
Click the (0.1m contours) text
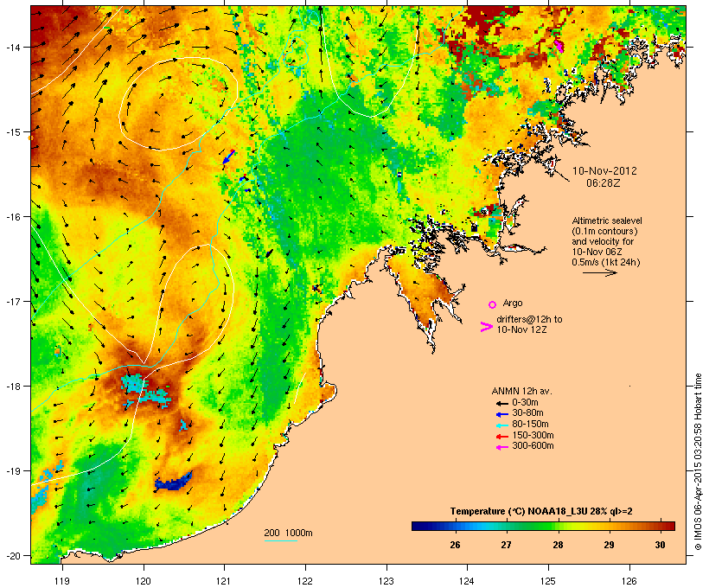[x=604, y=231]
